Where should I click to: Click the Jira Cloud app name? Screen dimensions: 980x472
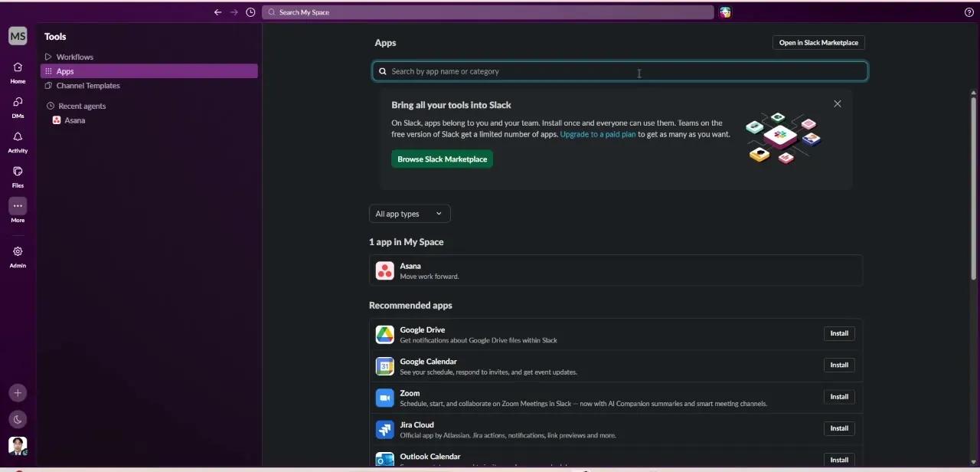416,424
